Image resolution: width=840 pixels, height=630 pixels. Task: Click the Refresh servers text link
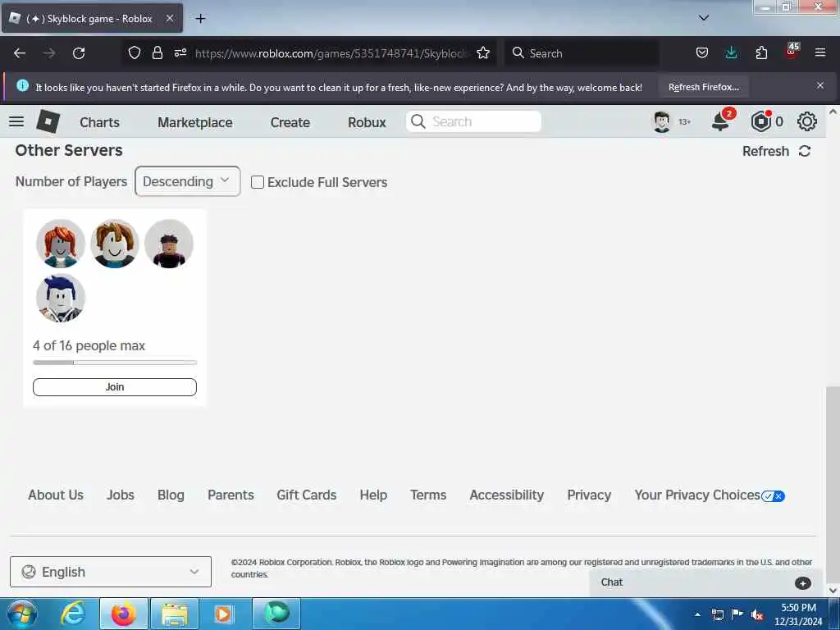765,151
